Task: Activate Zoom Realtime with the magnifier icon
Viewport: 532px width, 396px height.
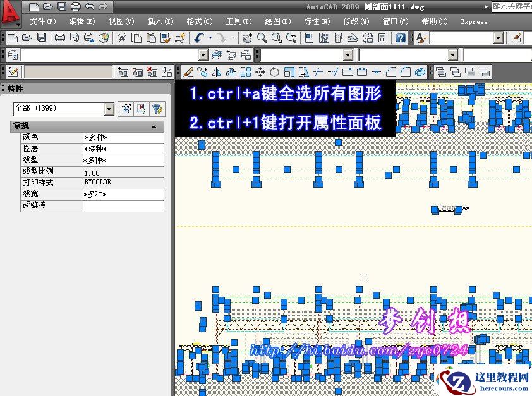Action: click(260, 37)
